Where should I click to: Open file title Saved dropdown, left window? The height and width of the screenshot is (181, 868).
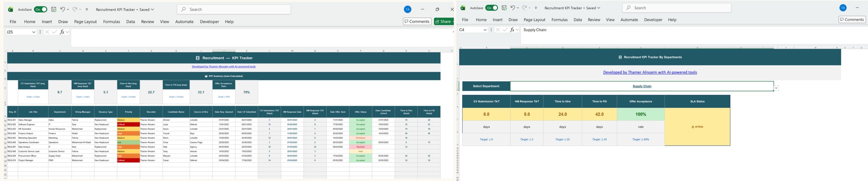click(152, 9)
